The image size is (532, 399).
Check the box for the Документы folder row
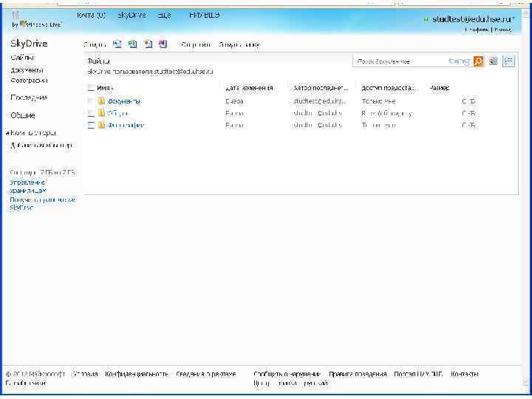[91, 100]
